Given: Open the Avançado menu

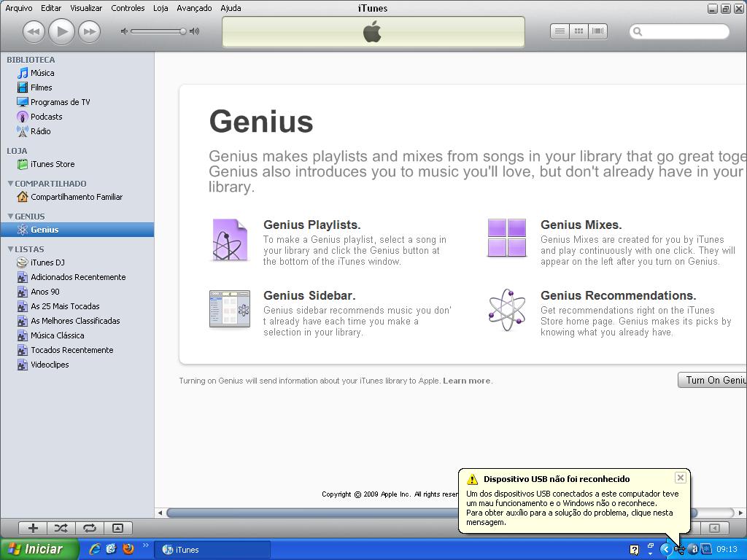Looking at the screenshot, I should [x=194, y=8].
